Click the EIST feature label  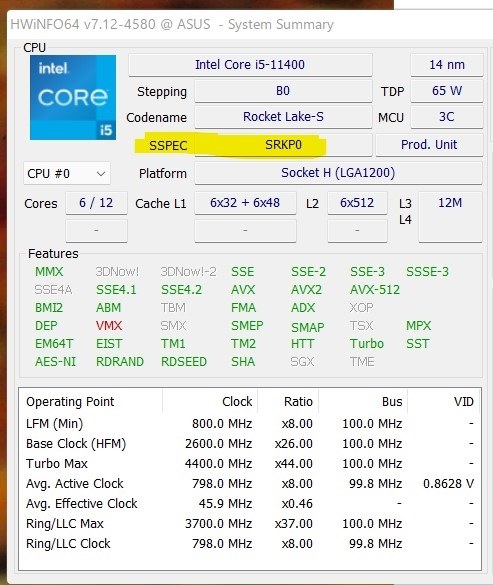click(109, 344)
